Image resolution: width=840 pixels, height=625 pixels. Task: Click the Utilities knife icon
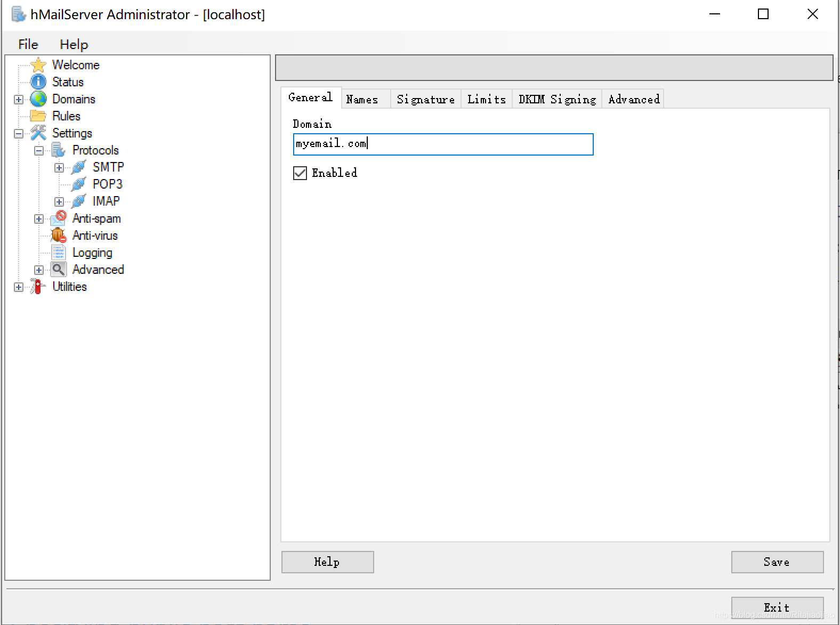click(37, 287)
